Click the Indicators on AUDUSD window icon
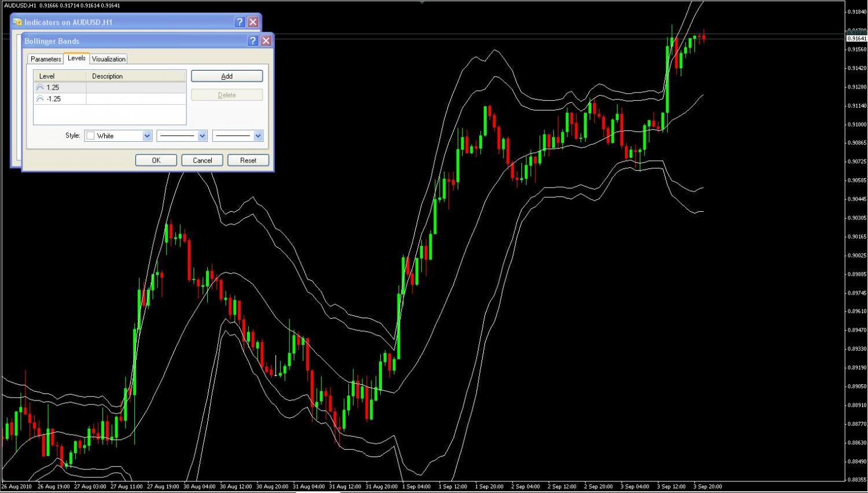The image size is (868, 493). click(17, 22)
